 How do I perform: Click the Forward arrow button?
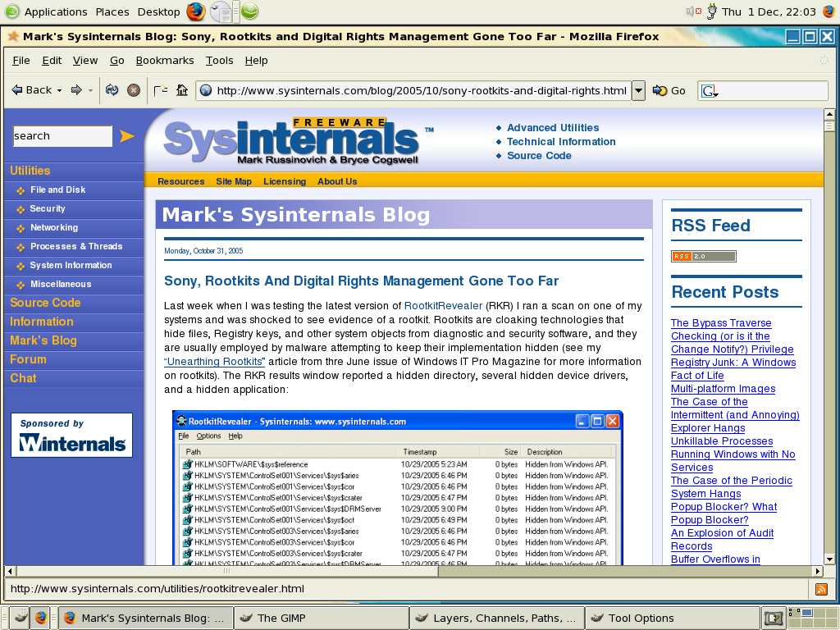[76, 90]
